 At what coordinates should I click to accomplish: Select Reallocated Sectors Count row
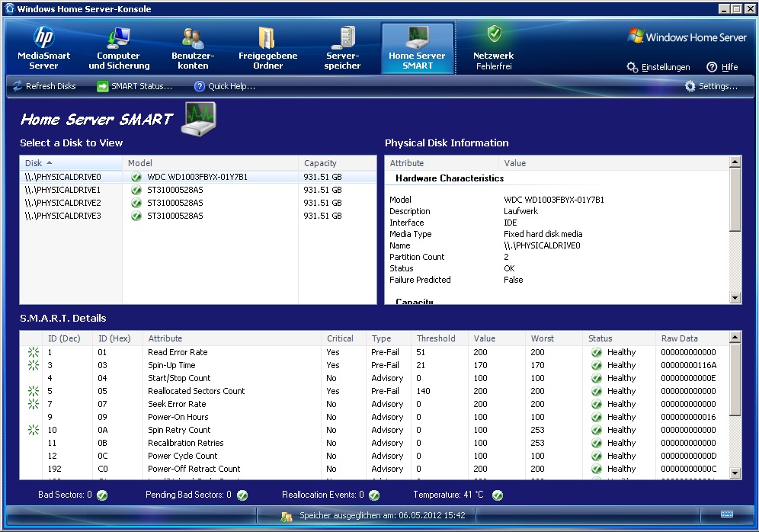[x=374, y=391]
